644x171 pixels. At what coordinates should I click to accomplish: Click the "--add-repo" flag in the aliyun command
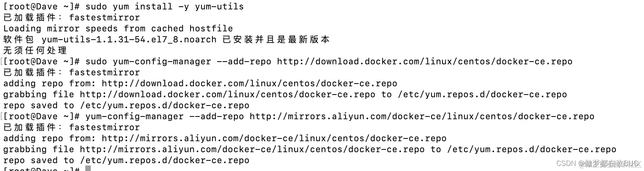tap(216, 116)
